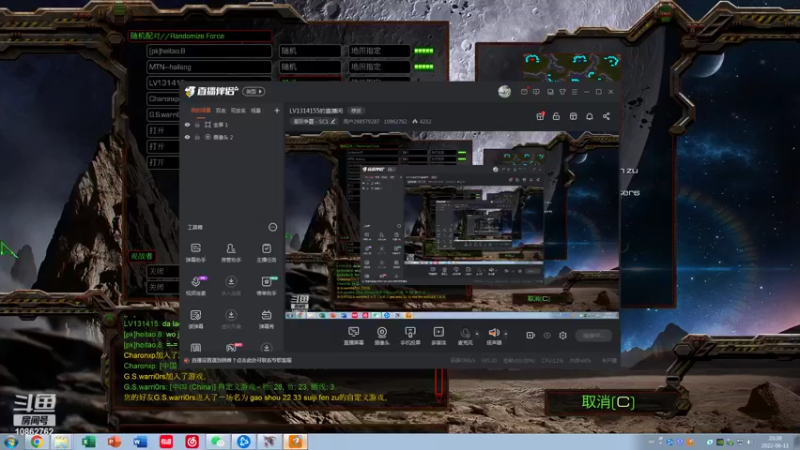Open stream settings gear icon

[x=563, y=335]
